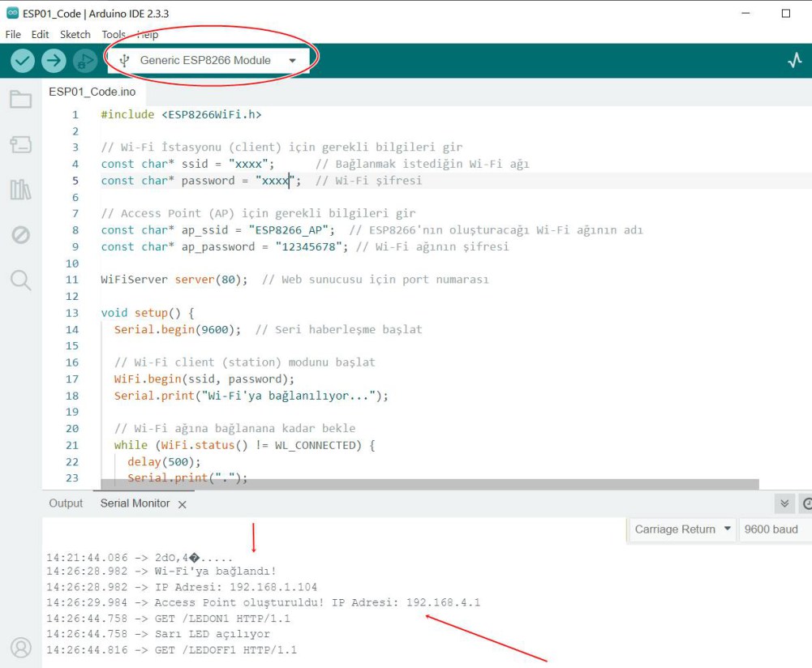Viewport: 812px width, 668px height.
Task: Click line number 10 in the gutter
Action: tap(72, 263)
